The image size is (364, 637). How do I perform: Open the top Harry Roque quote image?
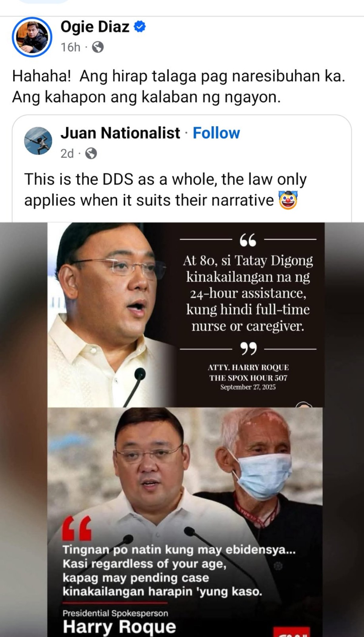pyautogui.click(x=186, y=315)
